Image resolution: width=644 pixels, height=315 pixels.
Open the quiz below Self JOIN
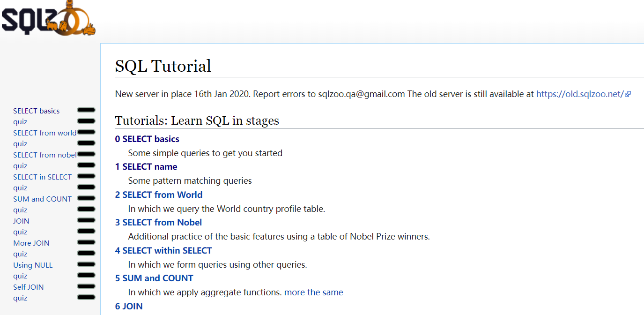click(x=20, y=298)
